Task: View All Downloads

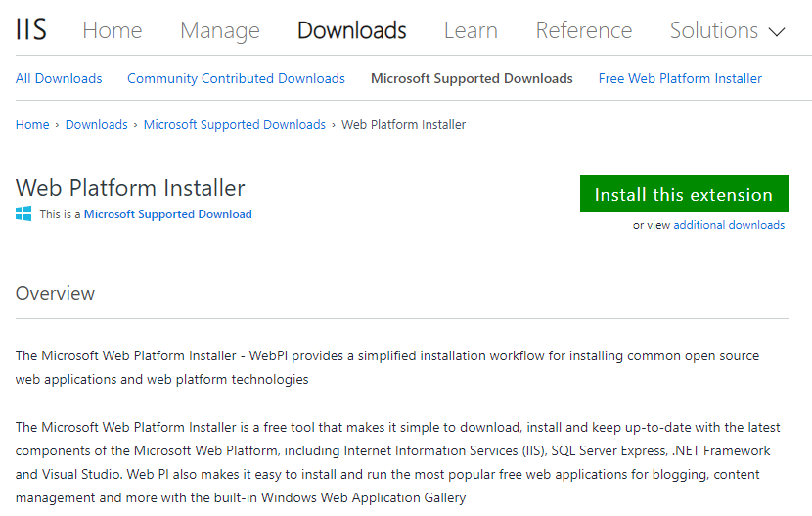Action: point(59,78)
